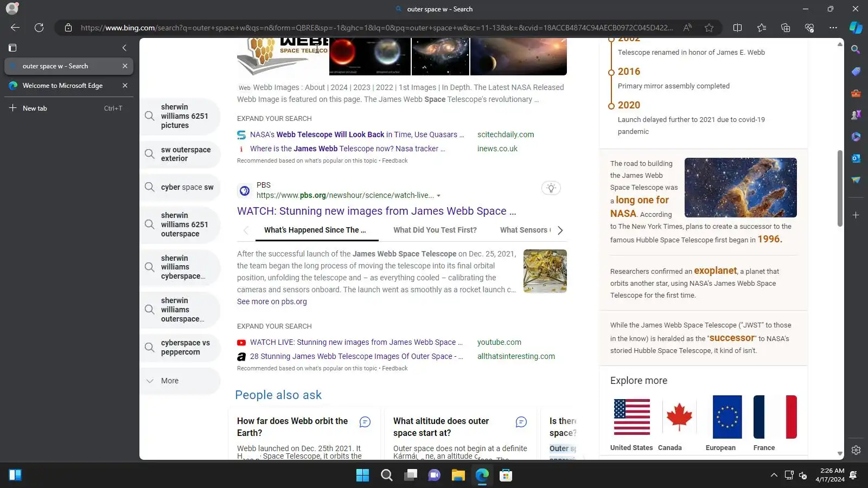
Task: Search related 'sw outerspace exterior'
Action: [180, 154]
